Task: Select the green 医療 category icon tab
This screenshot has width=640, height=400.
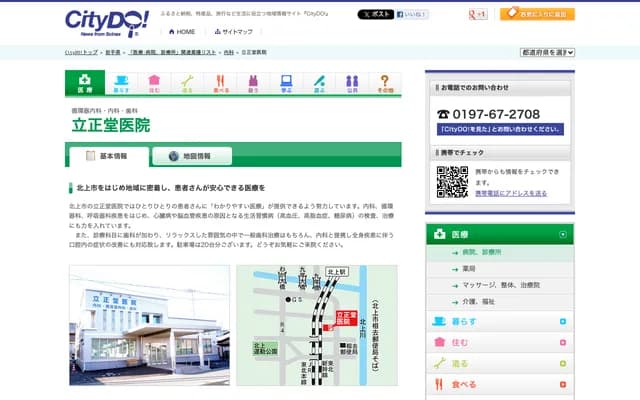Action: point(85,83)
